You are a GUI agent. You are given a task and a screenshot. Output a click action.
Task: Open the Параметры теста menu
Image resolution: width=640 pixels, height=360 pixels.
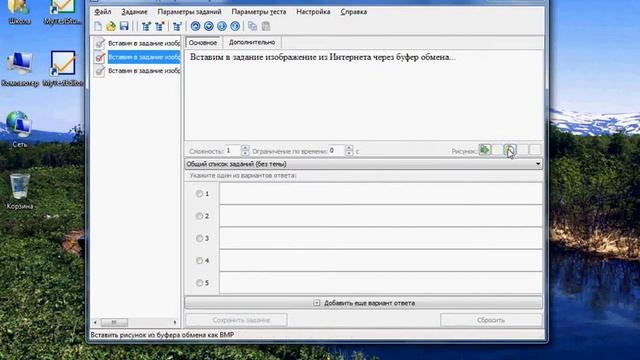tap(259, 12)
